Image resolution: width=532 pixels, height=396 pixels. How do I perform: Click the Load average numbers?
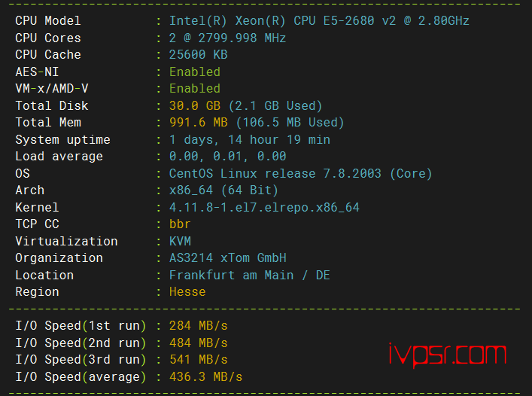tap(227, 157)
